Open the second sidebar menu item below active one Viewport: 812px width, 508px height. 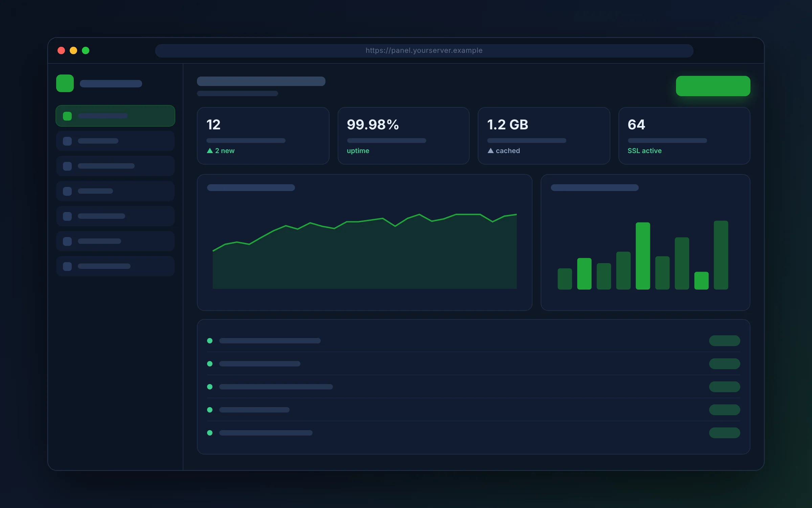point(115,166)
